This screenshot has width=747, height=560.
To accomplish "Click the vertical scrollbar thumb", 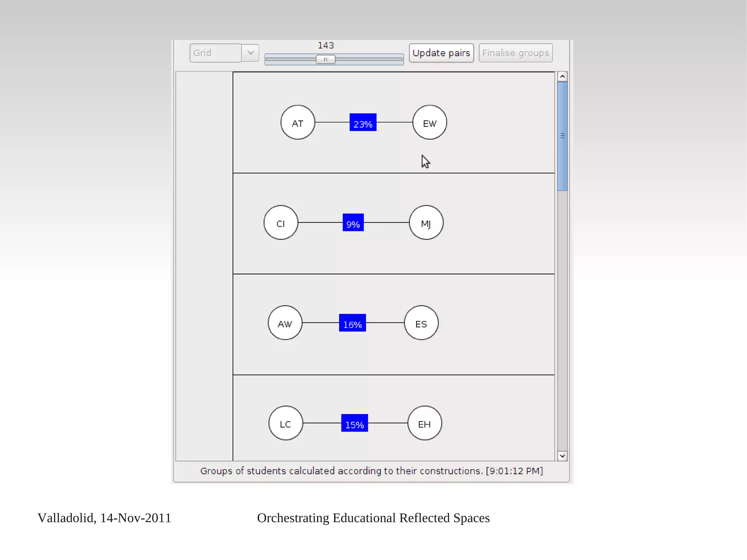I will click(x=562, y=136).
